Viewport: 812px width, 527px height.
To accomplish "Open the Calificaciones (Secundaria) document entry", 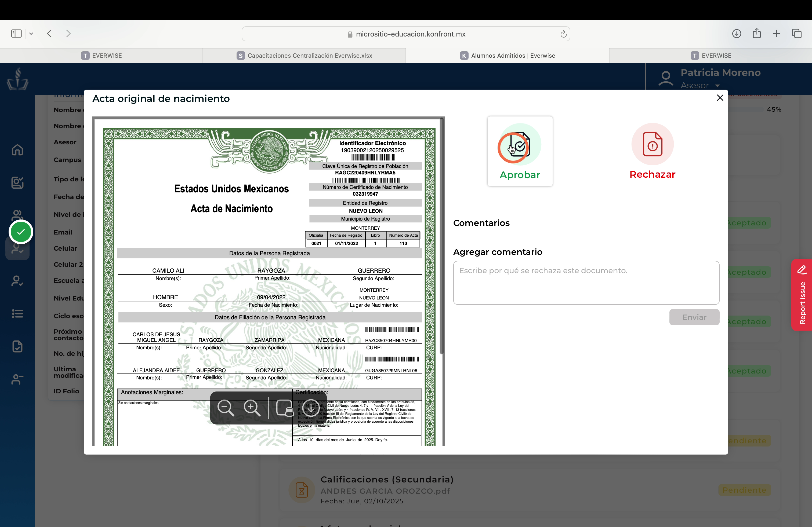I will [530, 490].
